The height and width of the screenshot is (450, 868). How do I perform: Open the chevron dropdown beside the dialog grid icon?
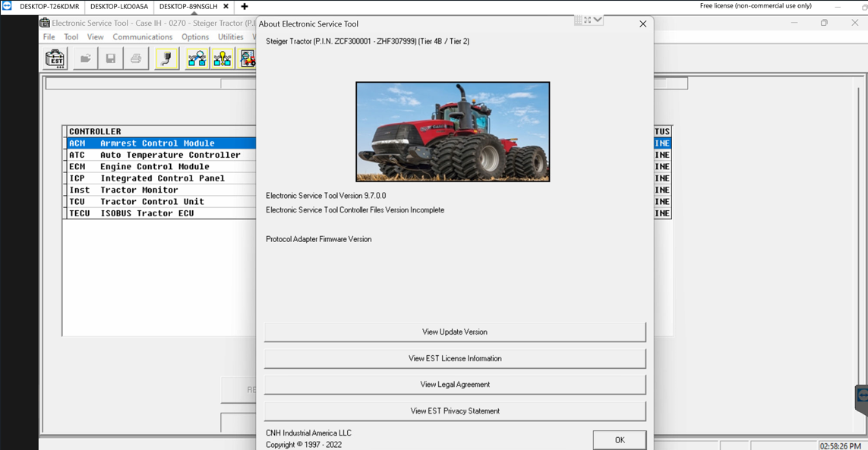tap(597, 20)
